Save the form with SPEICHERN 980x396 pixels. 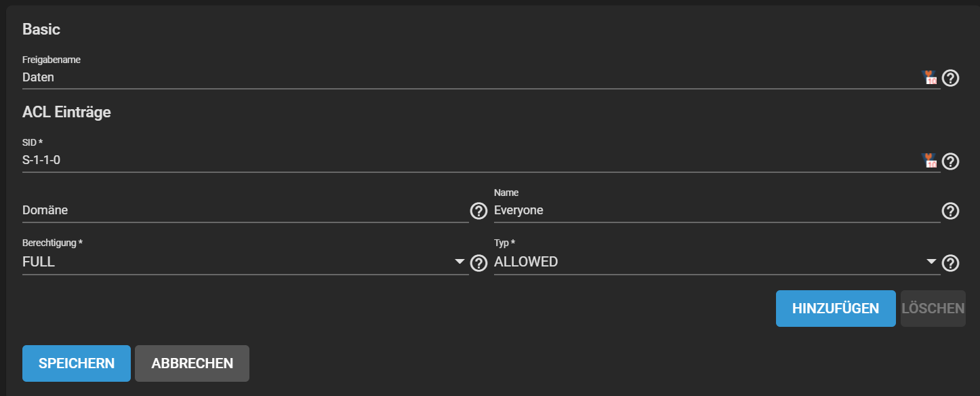(x=77, y=363)
